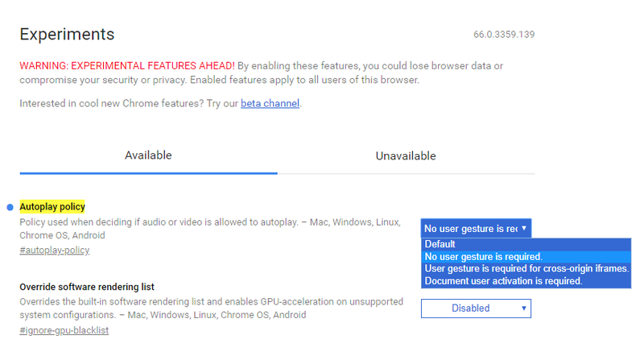The width and height of the screenshot is (644, 352).
Task: Follow the #autoplay-policy anchor link
Action: tap(54, 251)
